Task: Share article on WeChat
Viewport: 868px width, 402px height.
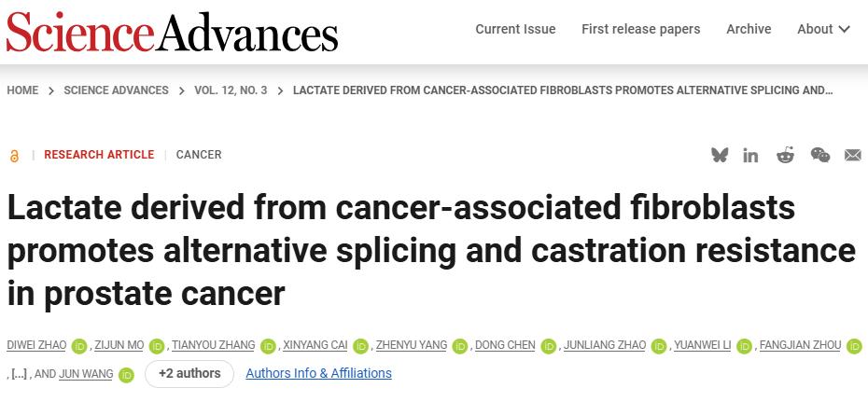Action: coord(819,155)
